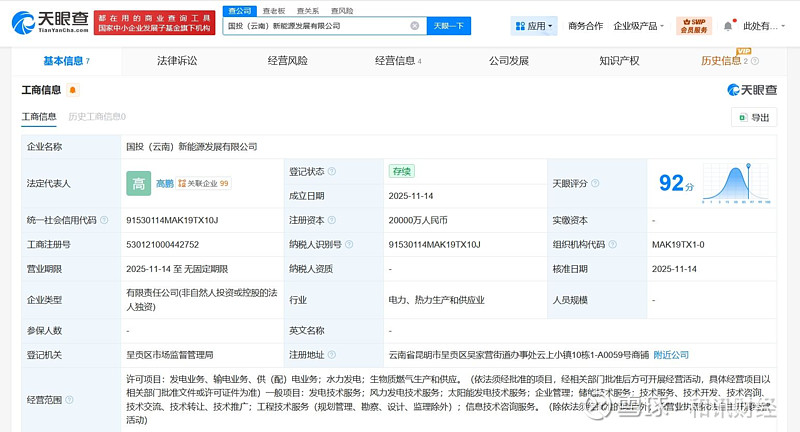Click the 导出 export button
The width and height of the screenshot is (800, 432).
click(754, 118)
